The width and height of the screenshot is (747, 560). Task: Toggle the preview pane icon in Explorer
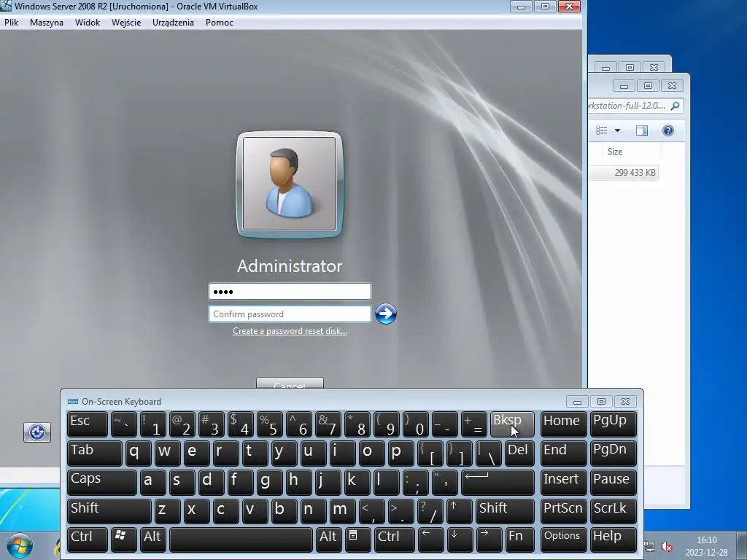point(642,131)
